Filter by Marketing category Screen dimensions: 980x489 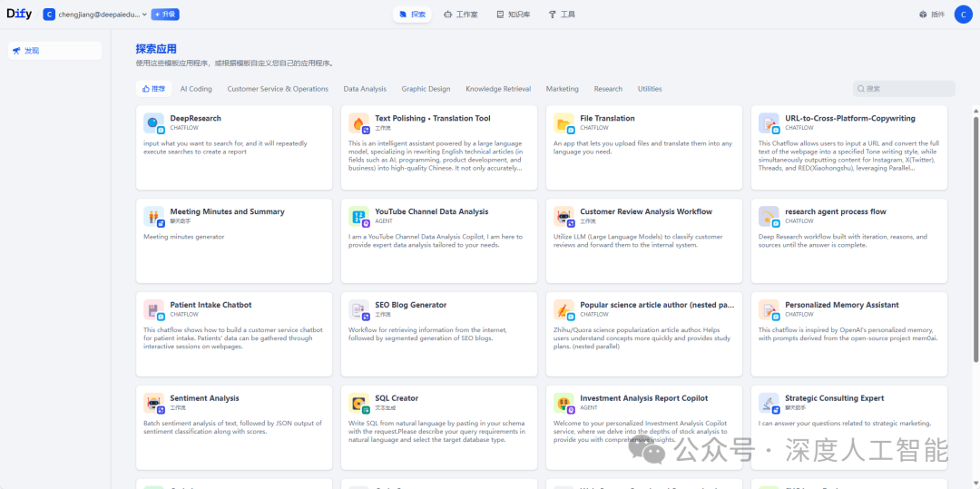pyautogui.click(x=563, y=89)
